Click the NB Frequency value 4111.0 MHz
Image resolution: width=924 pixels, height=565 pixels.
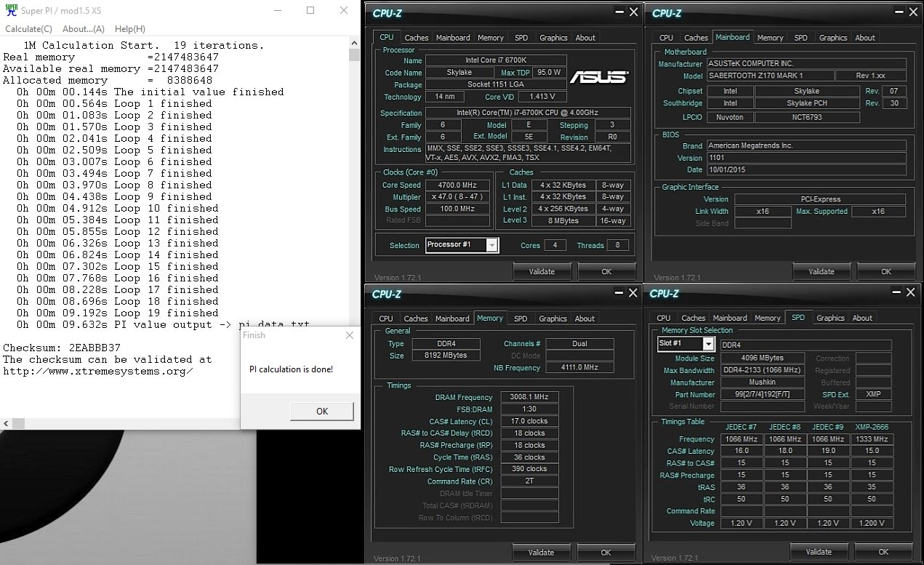click(579, 368)
